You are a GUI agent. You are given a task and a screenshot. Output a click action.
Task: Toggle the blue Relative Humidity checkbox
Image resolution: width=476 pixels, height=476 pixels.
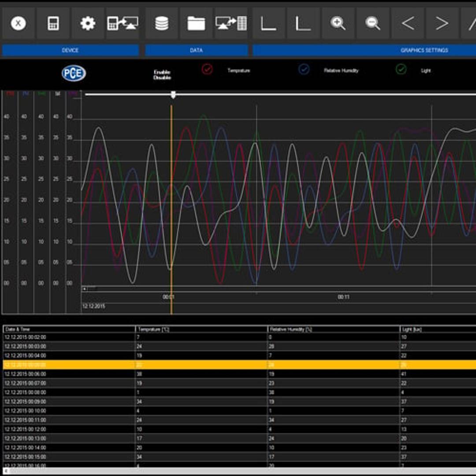304,69
